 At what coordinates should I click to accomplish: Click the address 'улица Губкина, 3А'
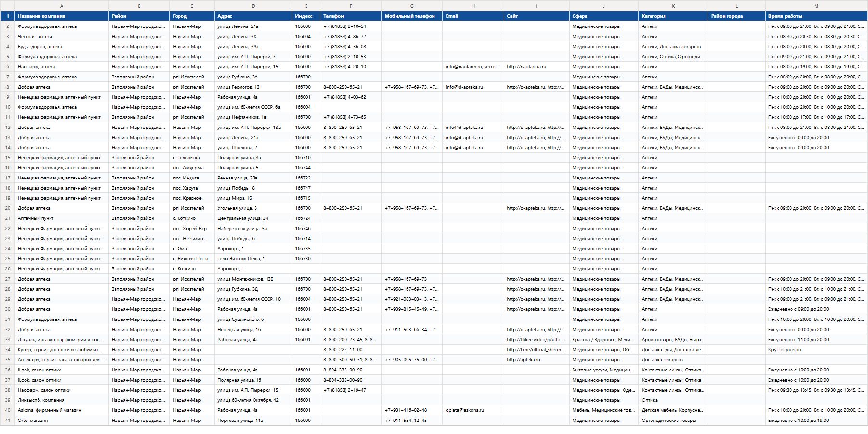tap(253, 77)
